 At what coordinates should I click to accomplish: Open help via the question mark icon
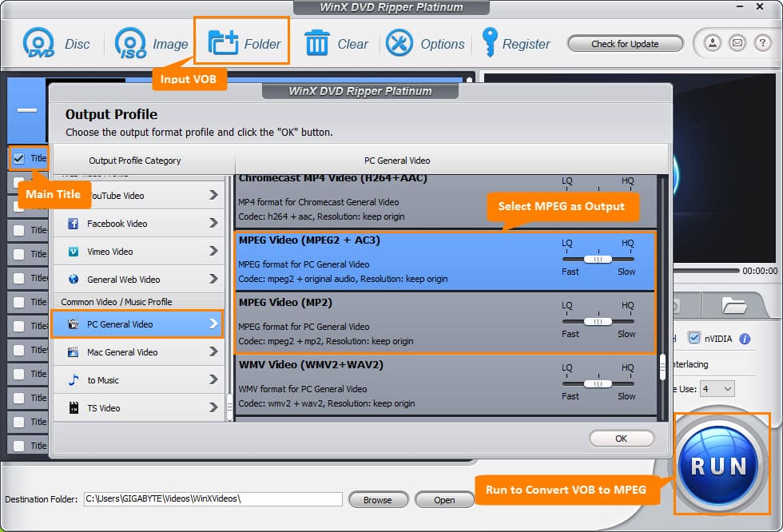click(x=762, y=43)
